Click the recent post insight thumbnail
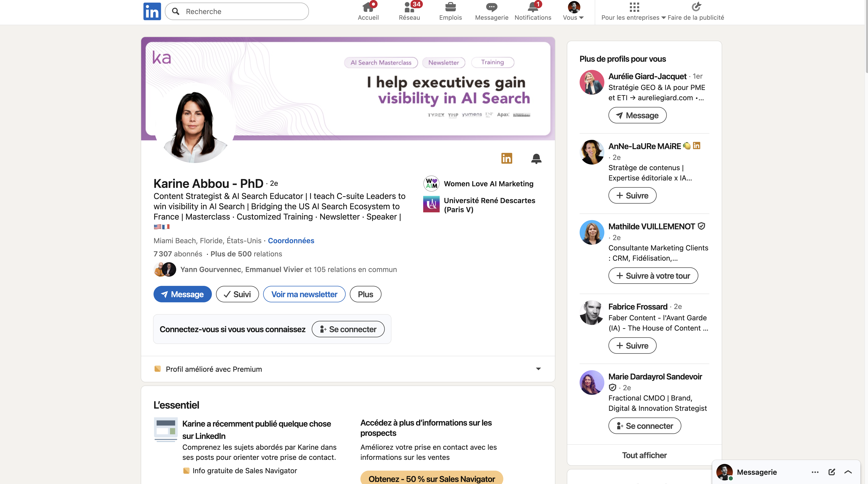868x484 pixels. pyautogui.click(x=165, y=429)
